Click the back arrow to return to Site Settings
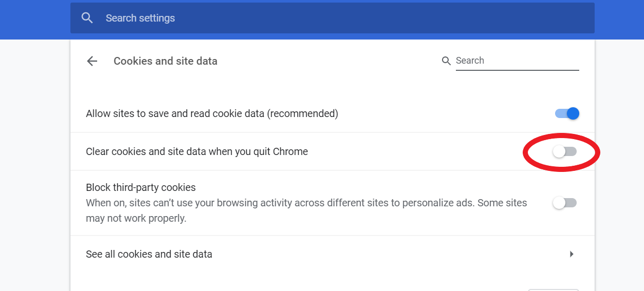644x291 pixels. coord(92,61)
